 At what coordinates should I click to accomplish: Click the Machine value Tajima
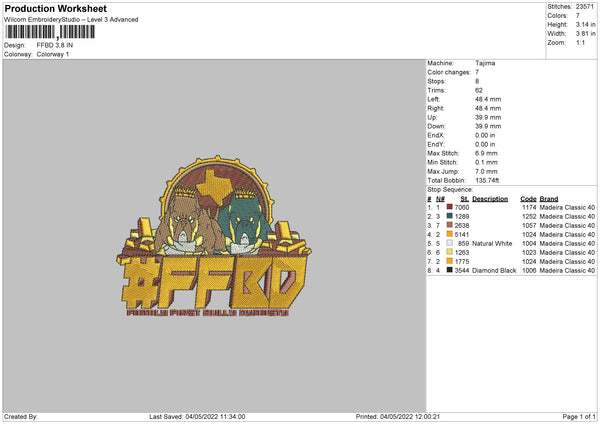pyautogui.click(x=485, y=63)
